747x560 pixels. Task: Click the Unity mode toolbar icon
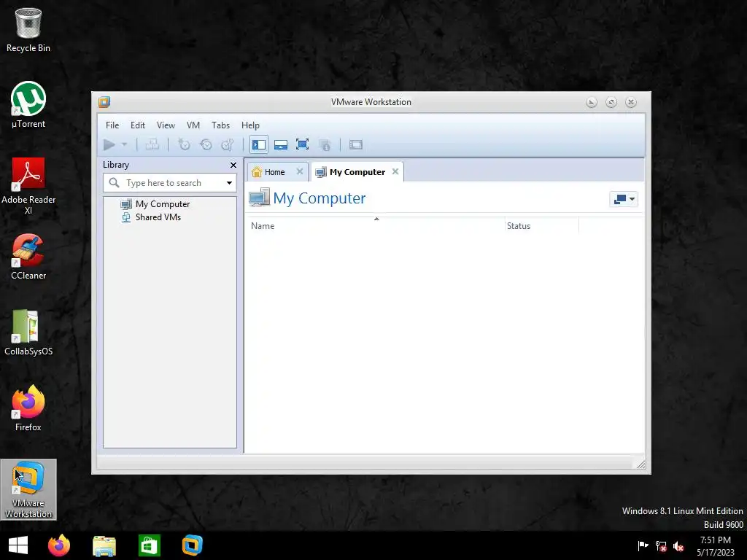tap(325, 145)
